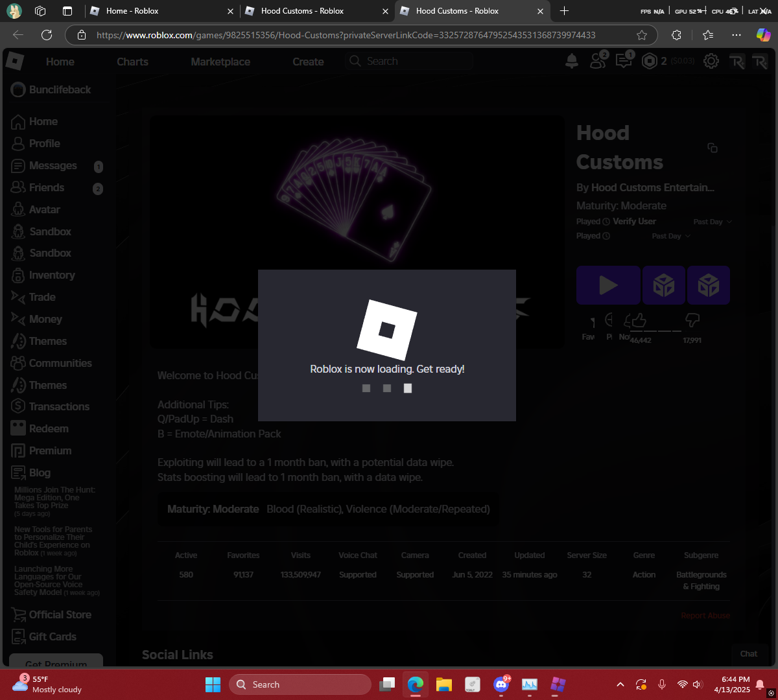
Task: Open the weather widget showing 55°F
Action: [47, 684]
